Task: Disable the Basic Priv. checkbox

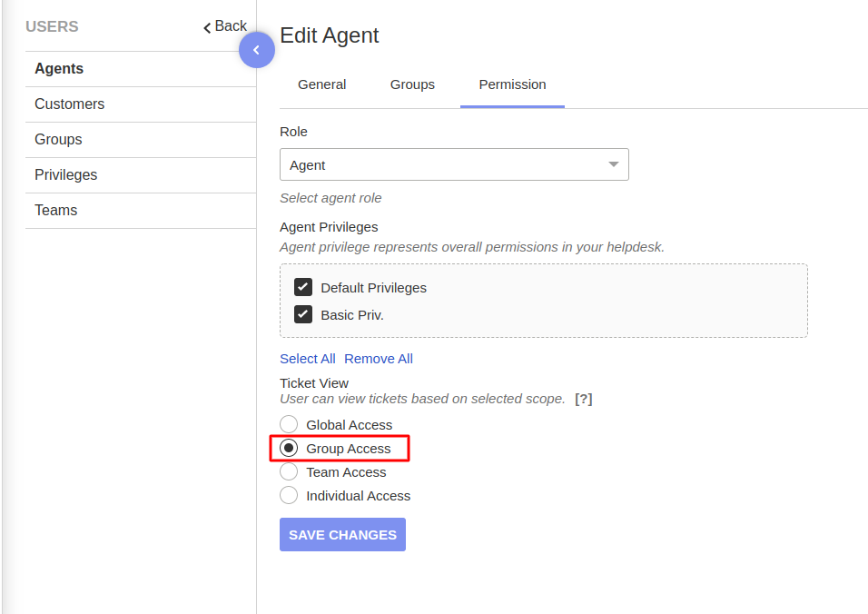Action: (303, 313)
